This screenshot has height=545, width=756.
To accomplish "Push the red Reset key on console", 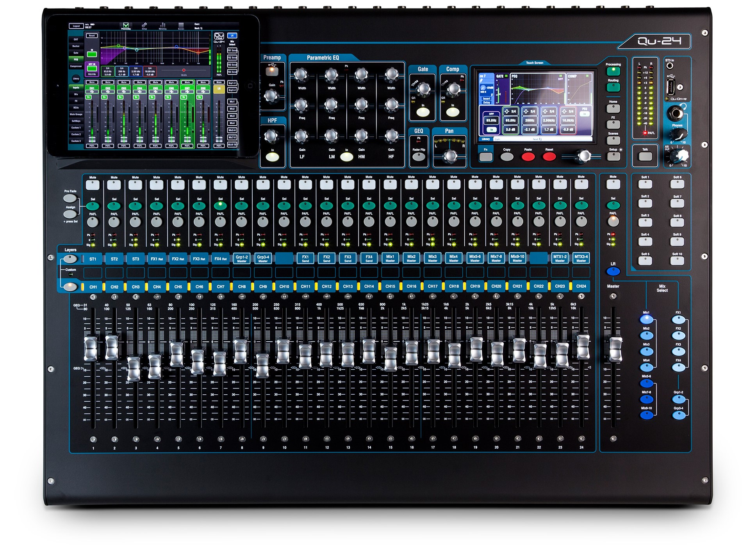I will 549,157.
